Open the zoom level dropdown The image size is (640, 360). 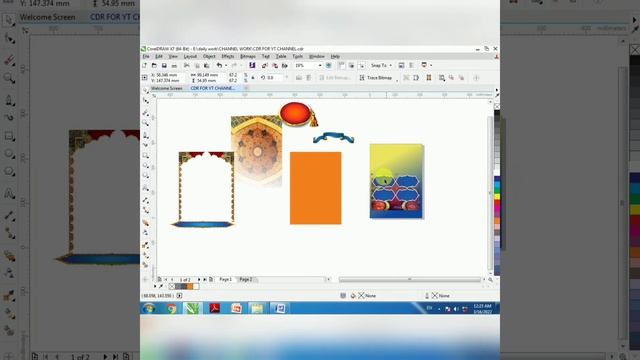click(320, 65)
